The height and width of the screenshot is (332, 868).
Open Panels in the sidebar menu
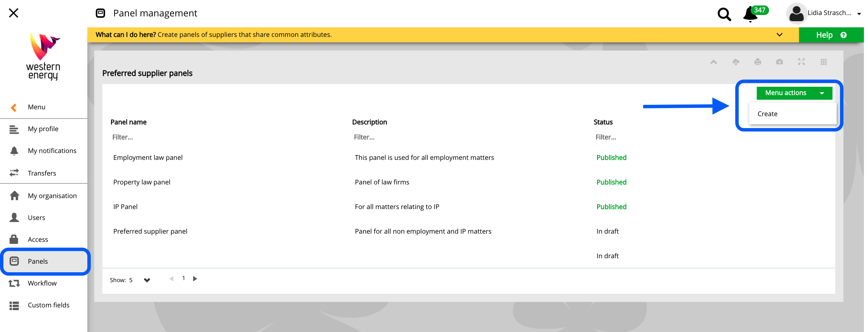(x=38, y=261)
